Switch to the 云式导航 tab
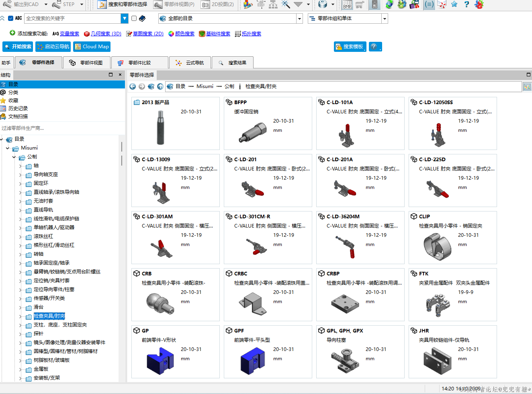The height and width of the screenshot is (394, 532). (190, 63)
